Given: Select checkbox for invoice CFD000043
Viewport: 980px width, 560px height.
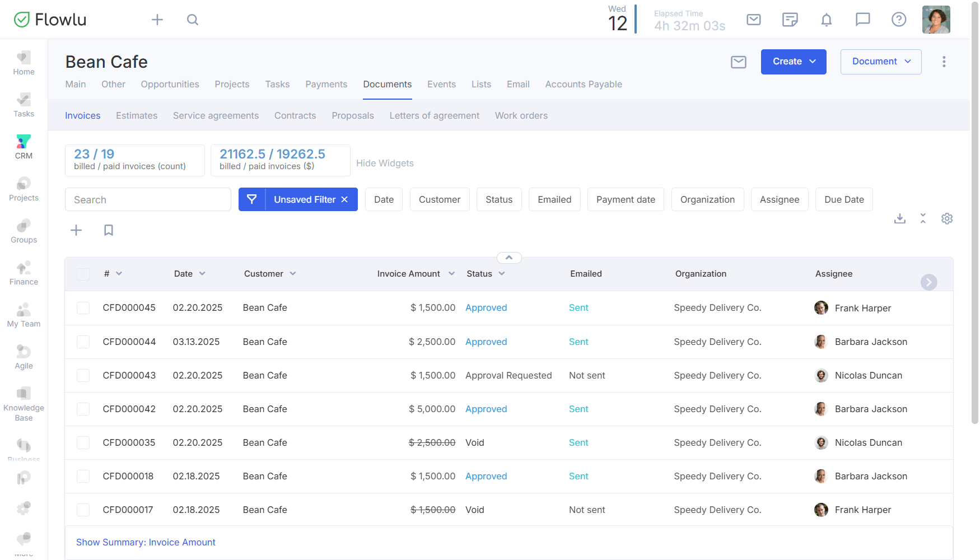Looking at the screenshot, I should click(83, 375).
